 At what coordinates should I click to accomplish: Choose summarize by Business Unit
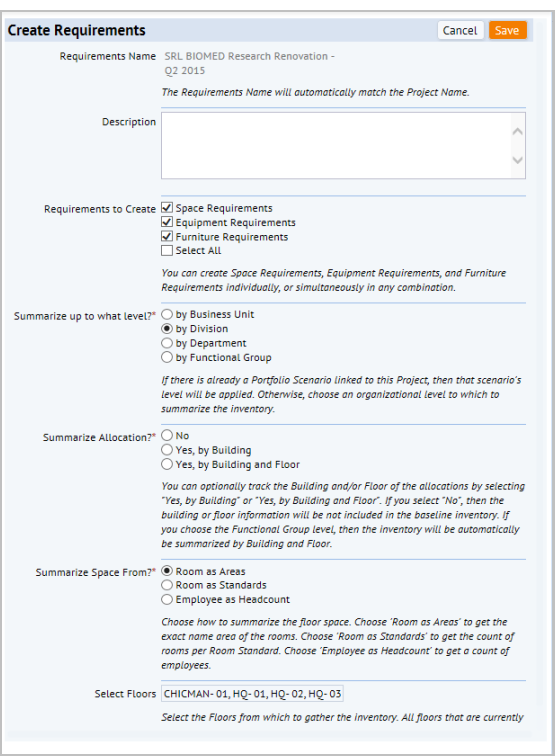167,314
